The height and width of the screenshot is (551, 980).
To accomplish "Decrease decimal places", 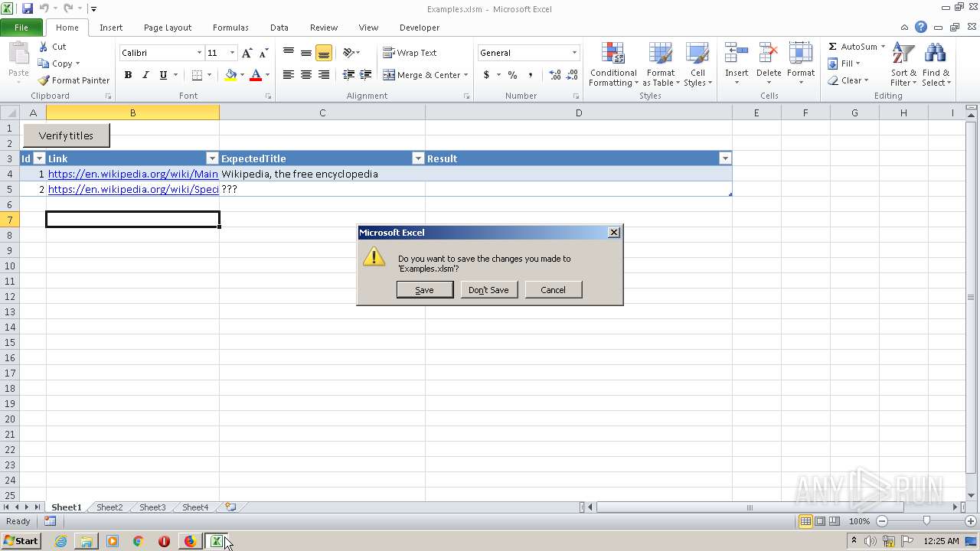I will pyautogui.click(x=573, y=75).
